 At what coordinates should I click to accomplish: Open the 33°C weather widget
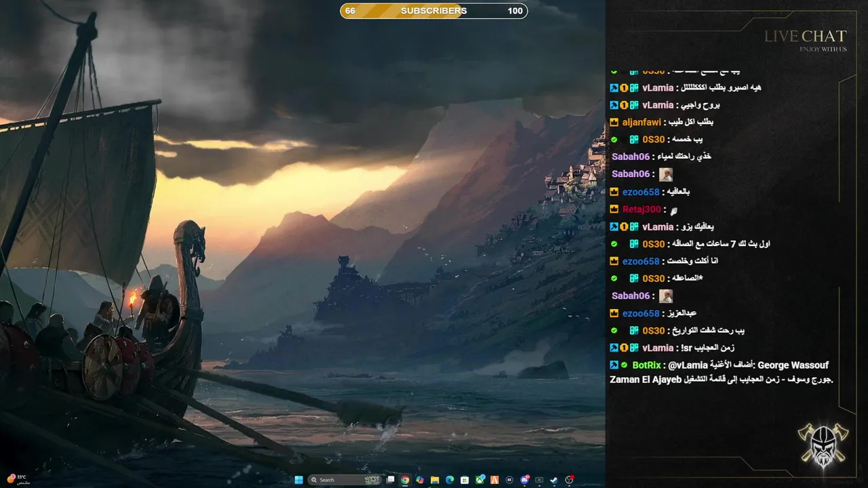tap(18, 479)
